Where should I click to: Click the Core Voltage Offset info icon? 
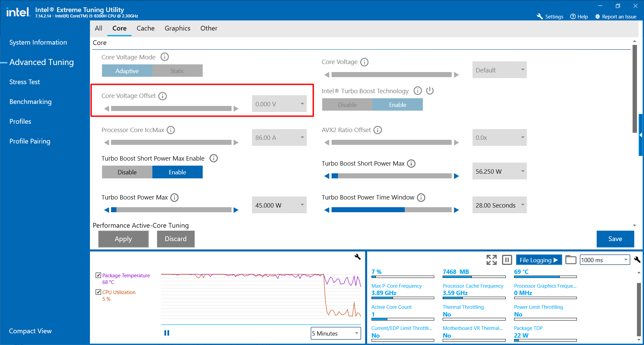tap(162, 96)
